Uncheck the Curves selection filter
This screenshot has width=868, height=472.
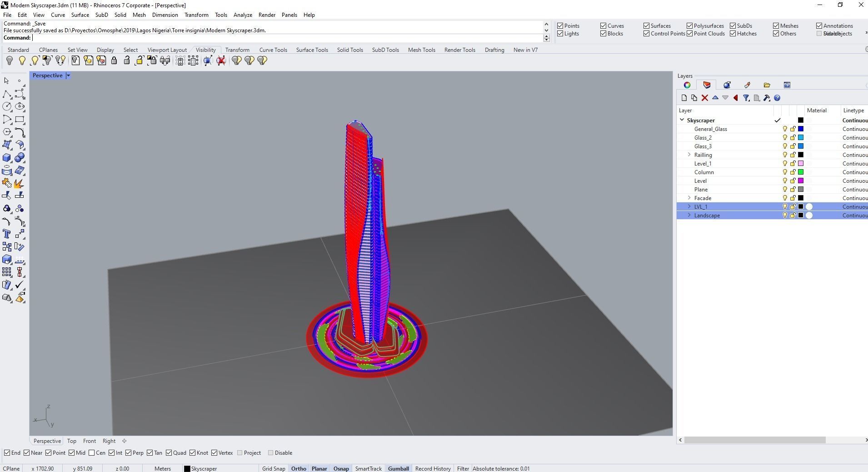tap(604, 26)
